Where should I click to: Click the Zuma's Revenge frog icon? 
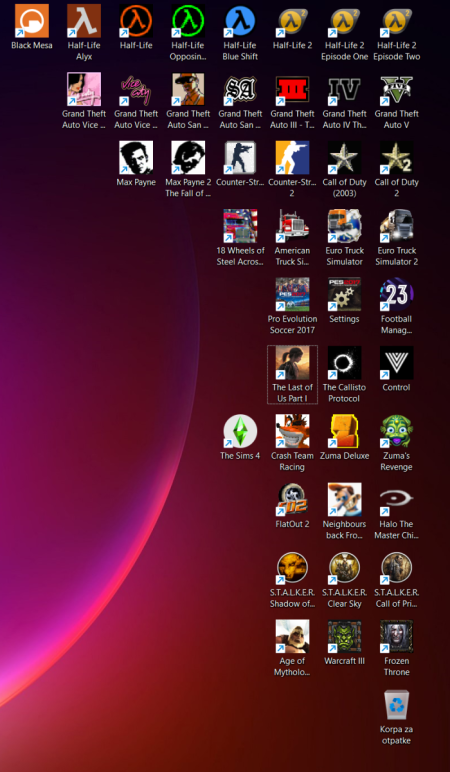coord(397,431)
